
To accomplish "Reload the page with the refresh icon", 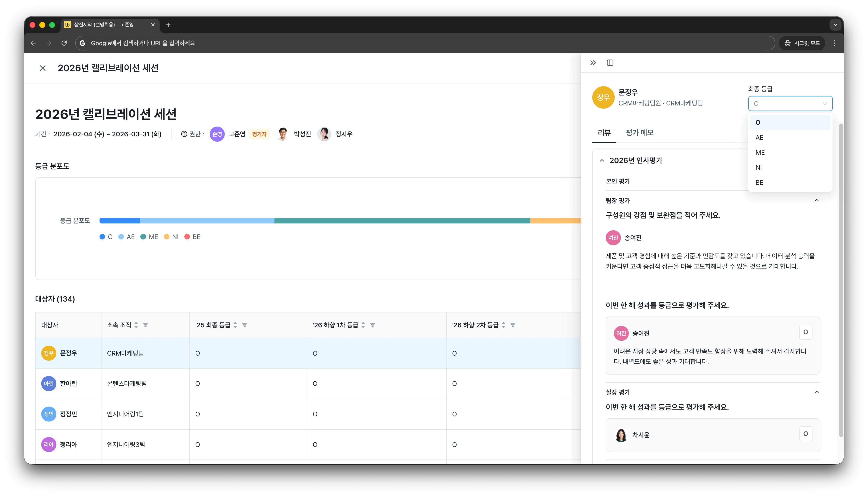I will [64, 43].
